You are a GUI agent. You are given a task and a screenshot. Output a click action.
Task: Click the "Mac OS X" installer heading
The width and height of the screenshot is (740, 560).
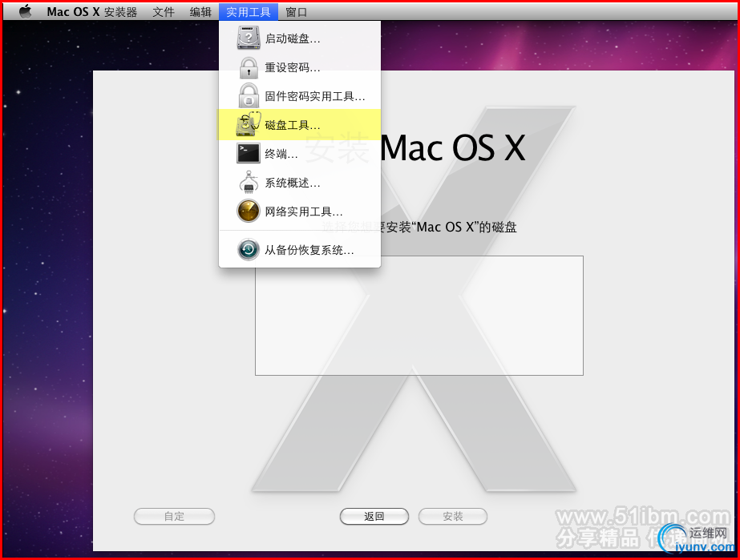point(453,147)
